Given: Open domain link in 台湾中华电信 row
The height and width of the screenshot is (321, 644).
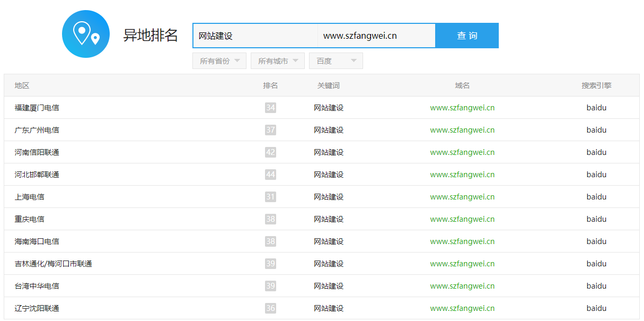Looking at the screenshot, I should point(462,286).
